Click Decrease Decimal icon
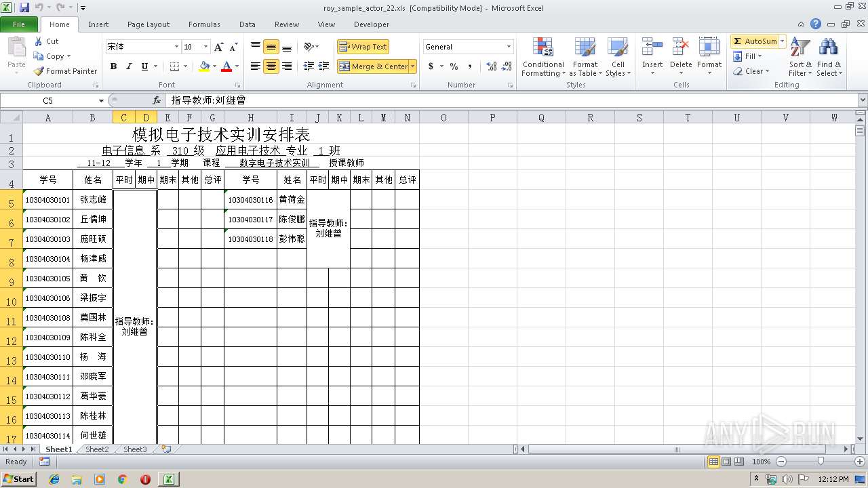This screenshot has height=488, width=868. (x=507, y=66)
